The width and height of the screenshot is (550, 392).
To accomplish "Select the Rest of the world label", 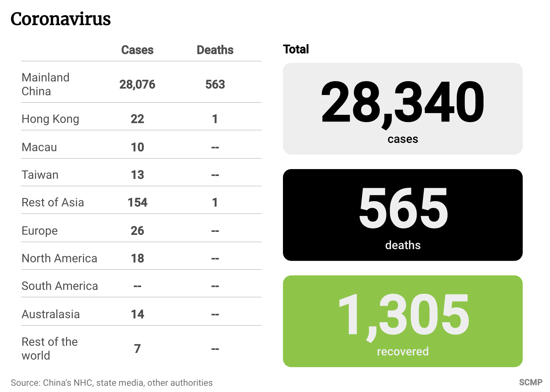I will point(50,349).
